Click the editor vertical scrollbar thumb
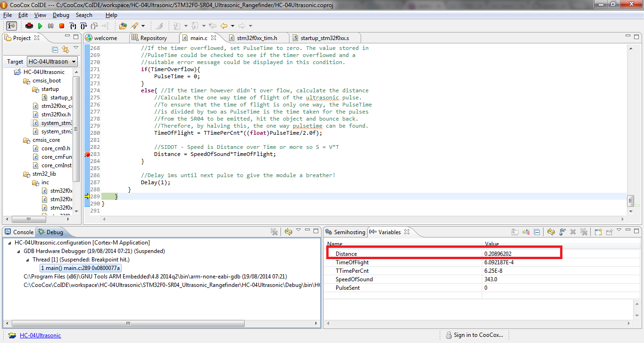 click(x=630, y=201)
